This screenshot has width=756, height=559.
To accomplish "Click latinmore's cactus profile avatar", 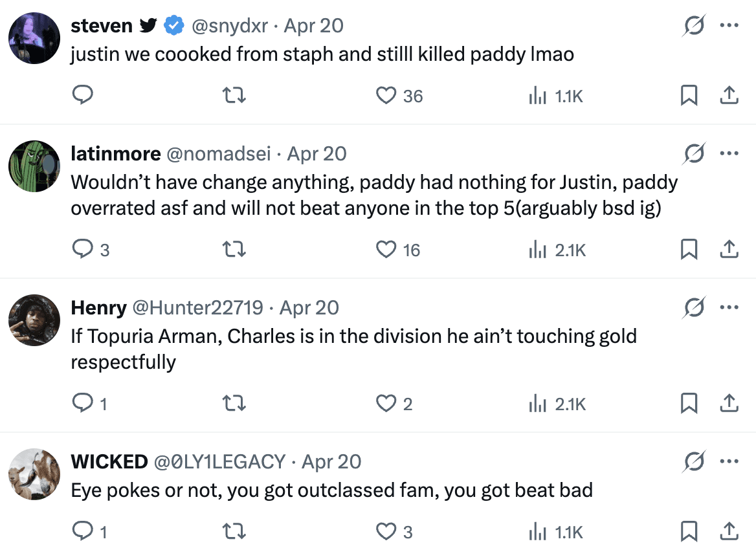I will click(34, 167).
